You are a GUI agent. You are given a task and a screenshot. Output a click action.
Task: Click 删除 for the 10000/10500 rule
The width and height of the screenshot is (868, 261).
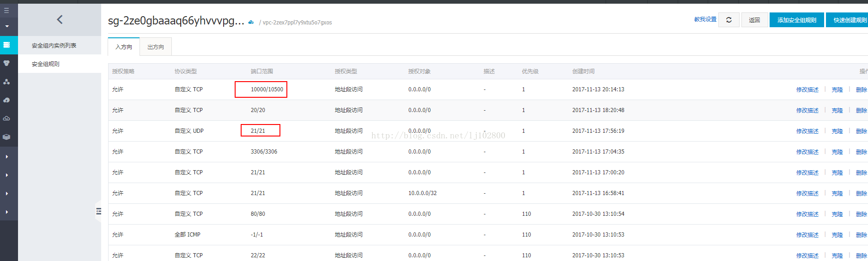coord(862,90)
